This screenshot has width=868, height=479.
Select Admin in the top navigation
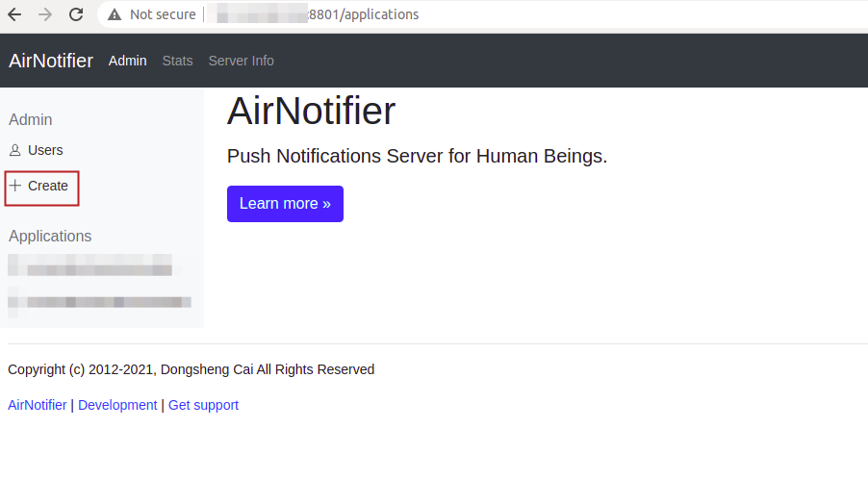127,61
